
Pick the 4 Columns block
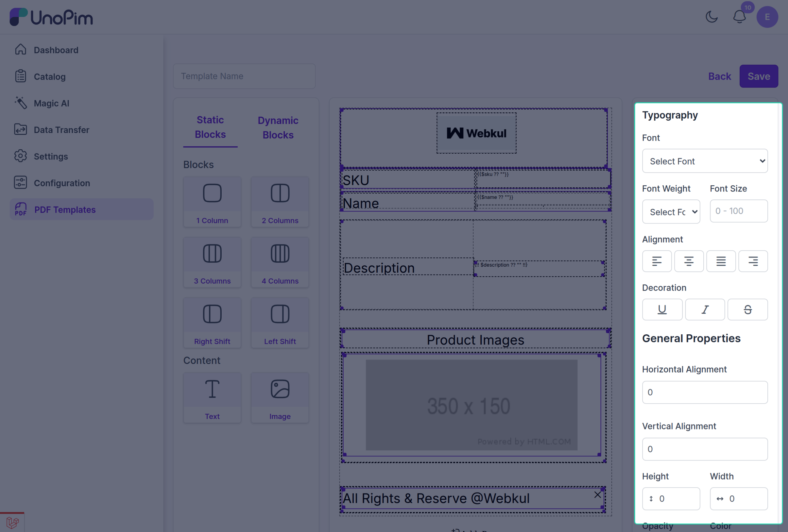[280, 262]
